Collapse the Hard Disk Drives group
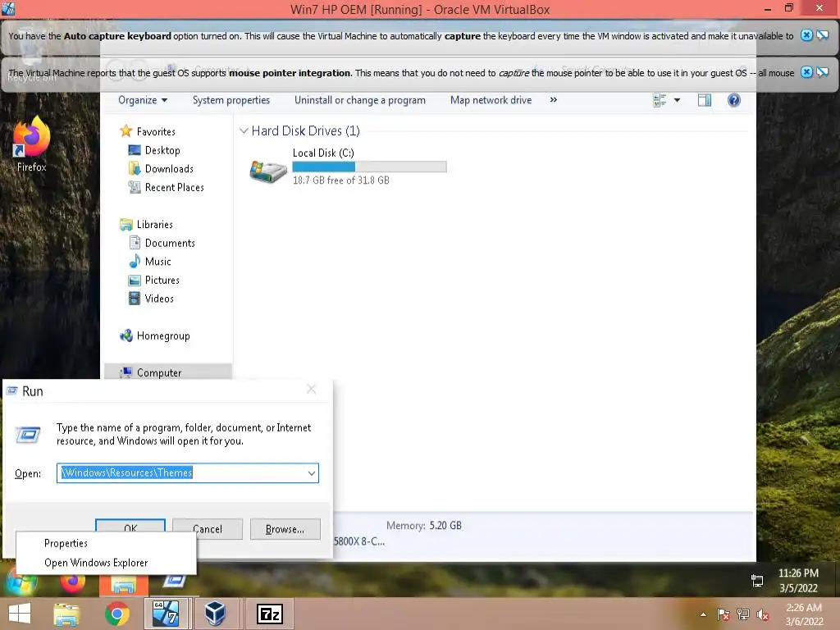This screenshot has width=840, height=630. [244, 130]
